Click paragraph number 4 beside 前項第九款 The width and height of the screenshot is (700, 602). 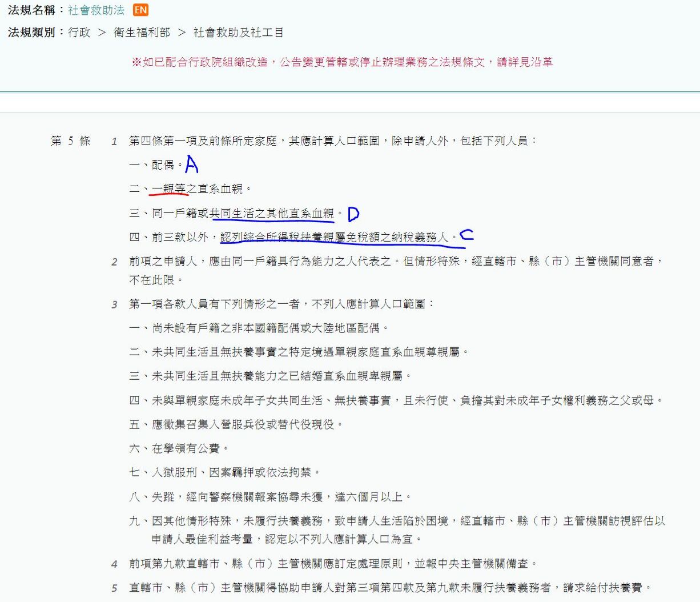114,564
